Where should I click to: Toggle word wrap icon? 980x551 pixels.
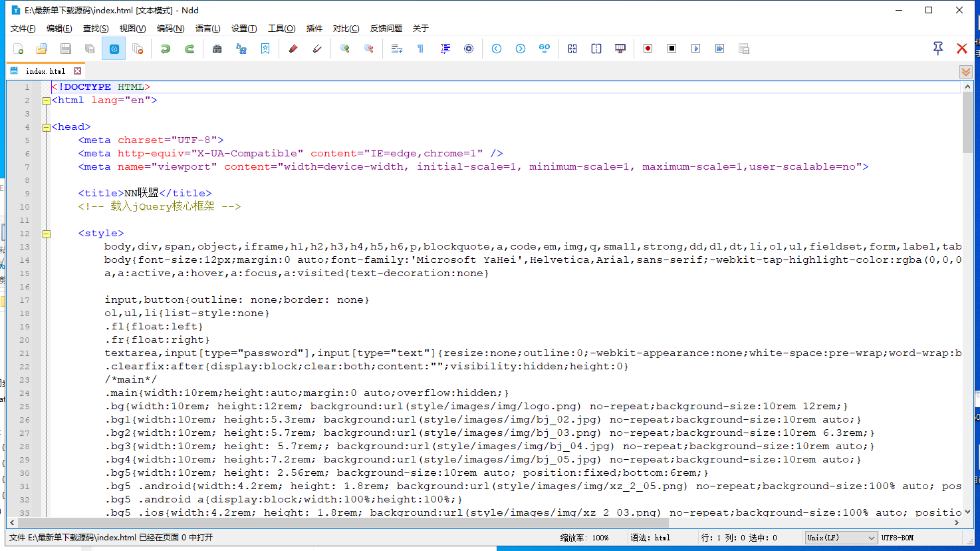pos(397,49)
